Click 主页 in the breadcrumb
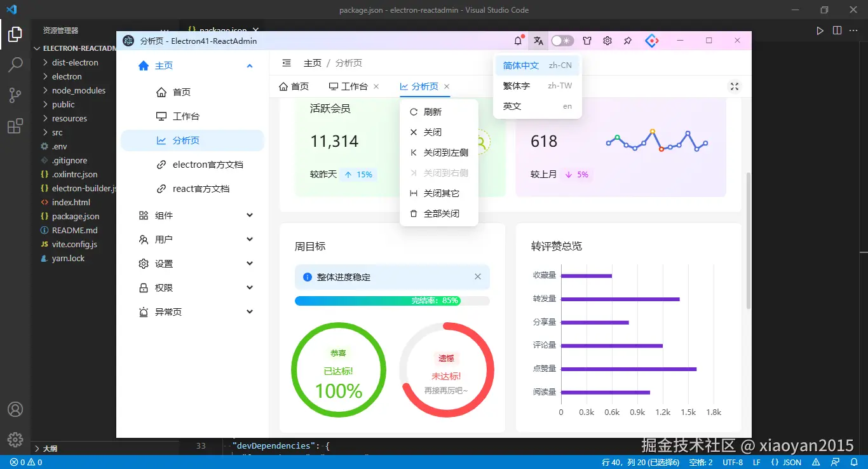 pyautogui.click(x=313, y=63)
